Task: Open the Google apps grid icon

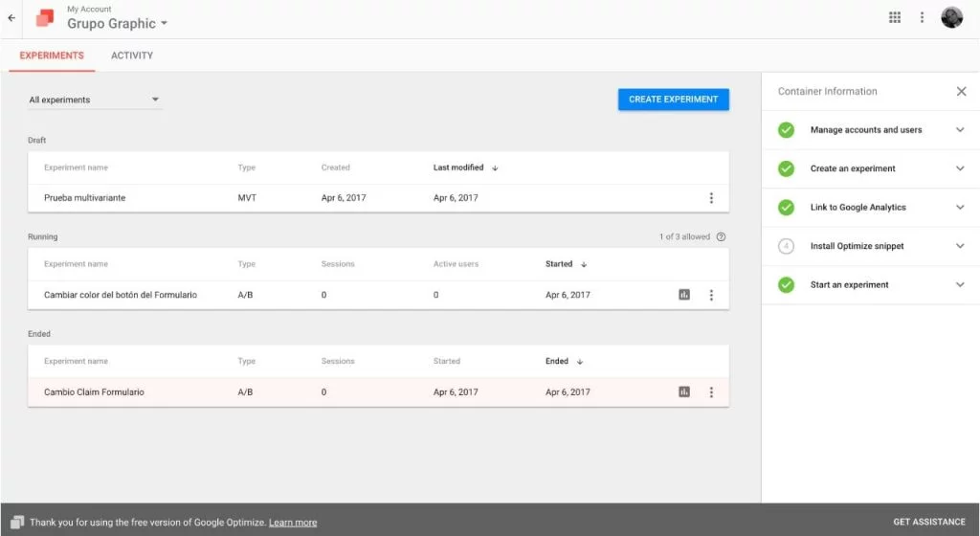Action: pyautogui.click(x=895, y=17)
